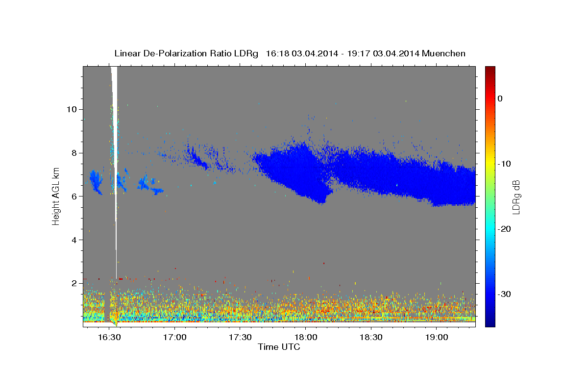Click the 18:30 time tick label
This screenshot has height=392, width=588.
point(371,338)
